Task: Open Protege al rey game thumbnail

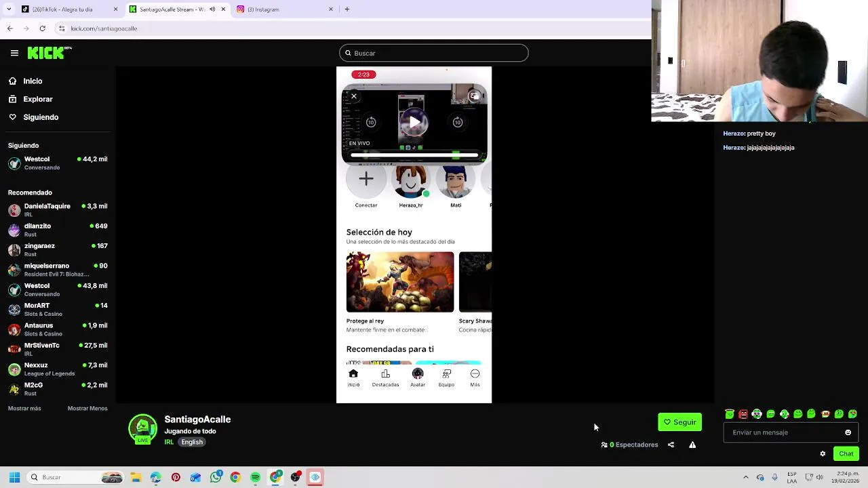Action: point(400,282)
